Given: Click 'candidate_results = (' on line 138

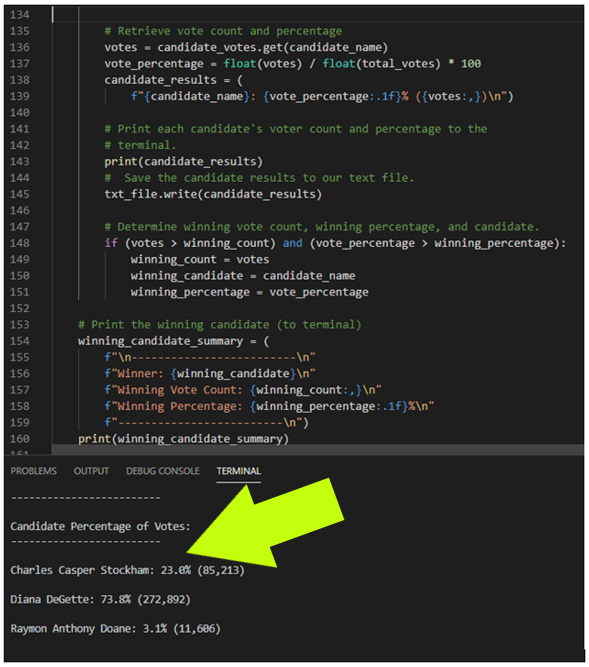Looking at the screenshot, I should (174, 80).
